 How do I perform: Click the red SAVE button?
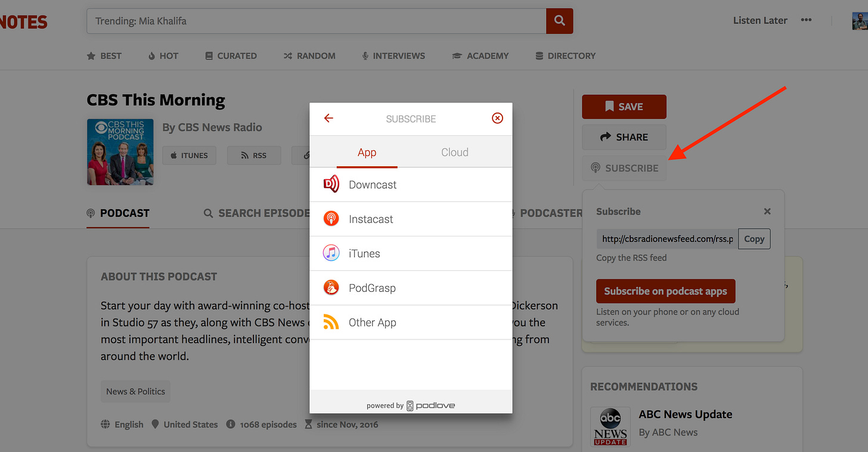coord(624,107)
